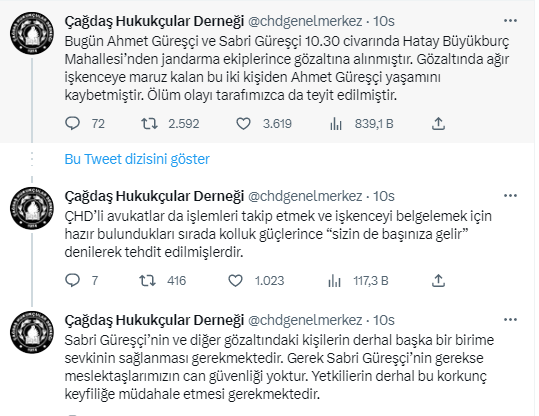Open the 10s timestamp on third tweet
The height and width of the screenshot is (416, 539).
tap(384, 320)
